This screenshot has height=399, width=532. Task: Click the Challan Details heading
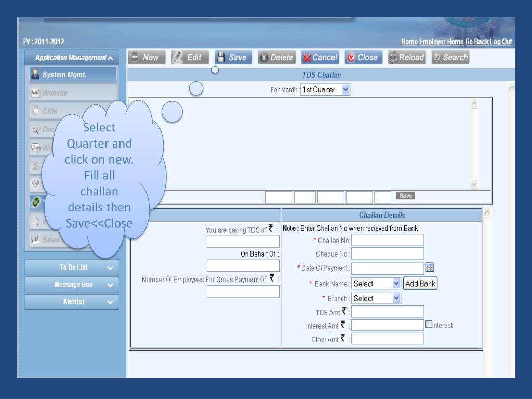click(382, 215)
